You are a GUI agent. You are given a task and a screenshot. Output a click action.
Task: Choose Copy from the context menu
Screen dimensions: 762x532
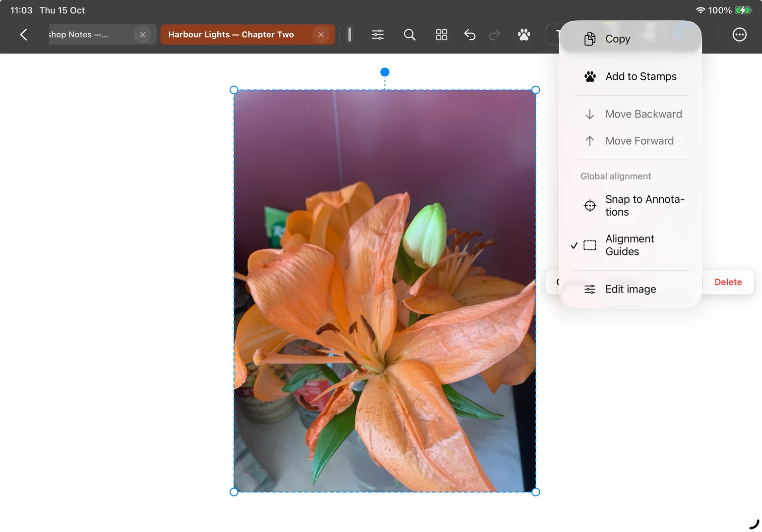[631, 39]
